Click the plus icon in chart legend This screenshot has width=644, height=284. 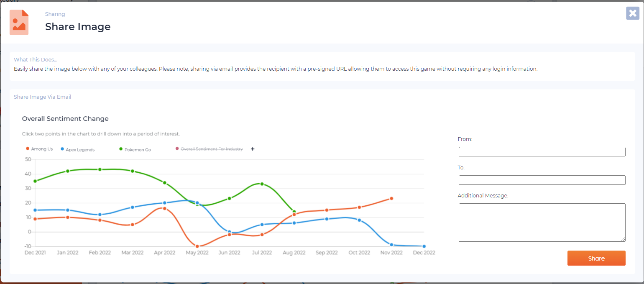pyautogui.click(x=252, y=149)
